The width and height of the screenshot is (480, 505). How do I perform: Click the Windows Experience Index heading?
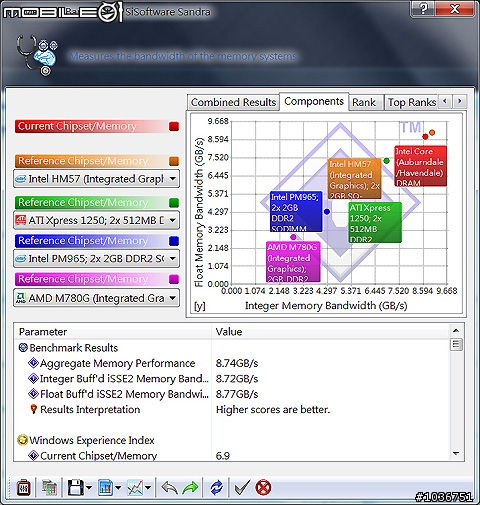click(92, 440)
